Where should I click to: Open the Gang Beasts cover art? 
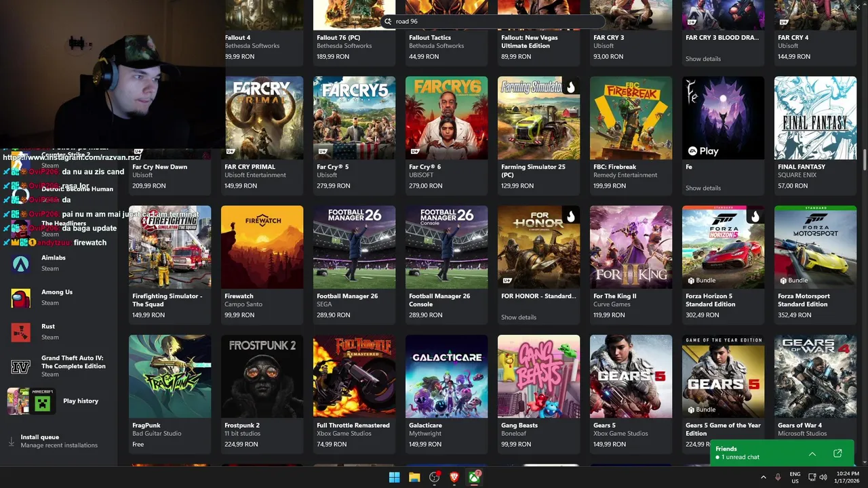click(x=538, y=377)
